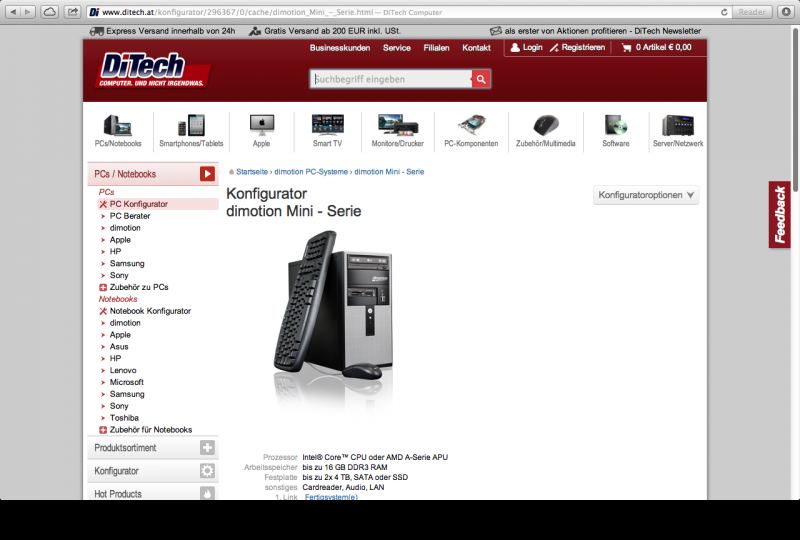Click the red search magnifier button
This screenshot has height=540, width=800.
[481, 79]
